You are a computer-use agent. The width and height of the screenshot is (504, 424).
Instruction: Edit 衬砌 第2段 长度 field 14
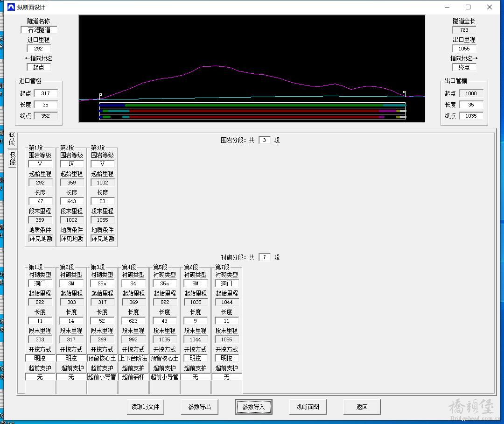click(x=71, y=321)
